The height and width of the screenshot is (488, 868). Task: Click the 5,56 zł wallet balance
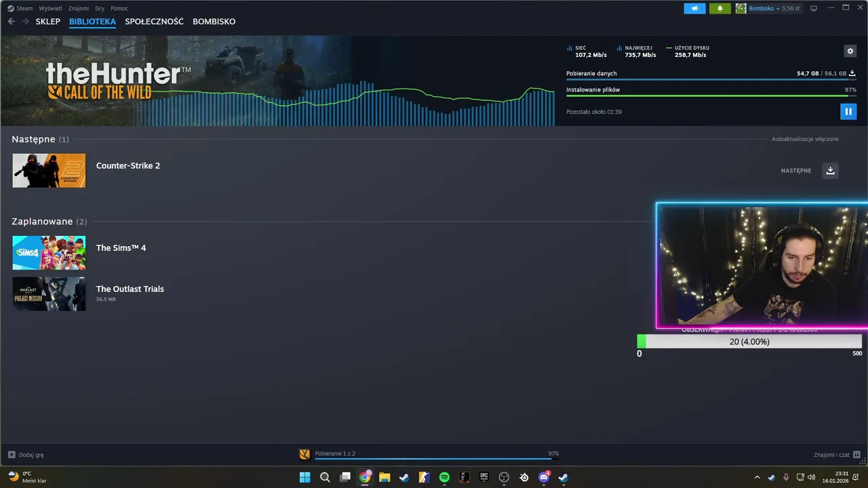791,8
